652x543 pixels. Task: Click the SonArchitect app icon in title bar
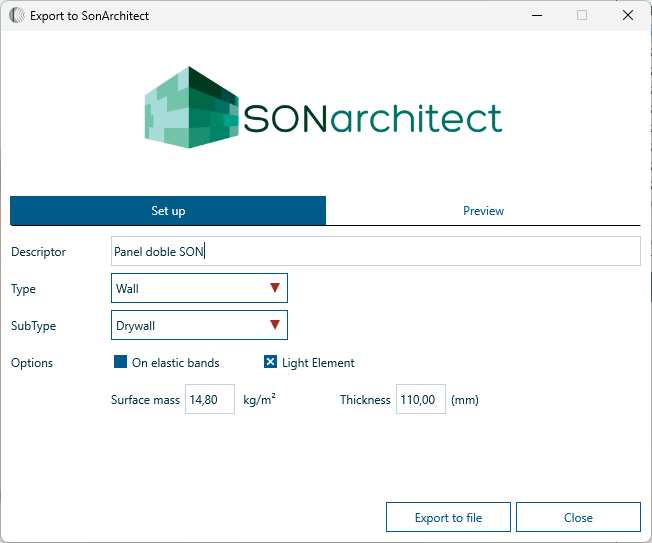[17, 16]
